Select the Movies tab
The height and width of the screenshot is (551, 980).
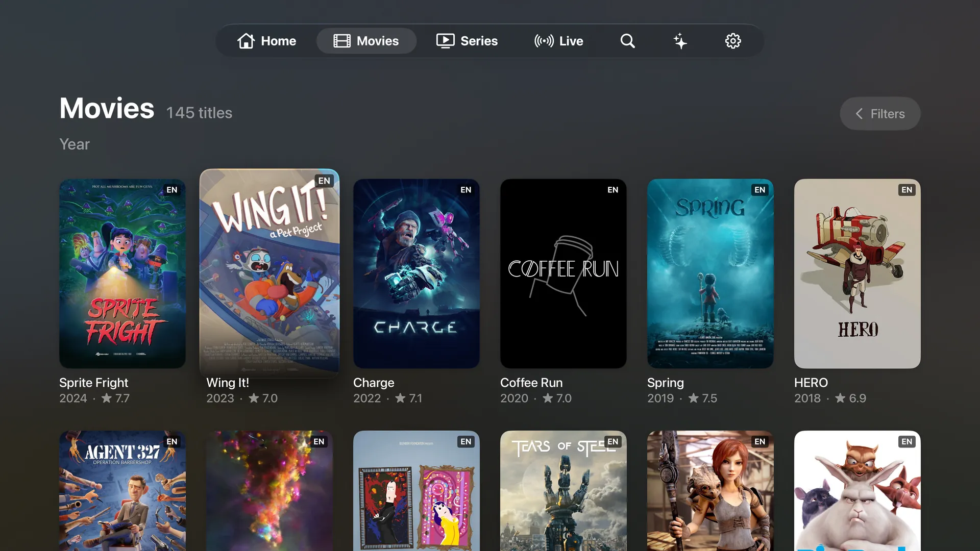pyautogui.click(x=366, y=41)
